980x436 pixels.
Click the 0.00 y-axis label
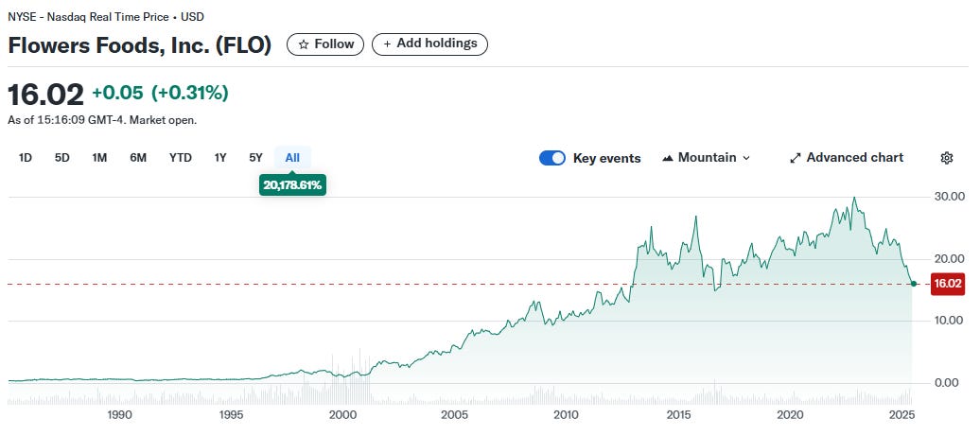(946, 382)
